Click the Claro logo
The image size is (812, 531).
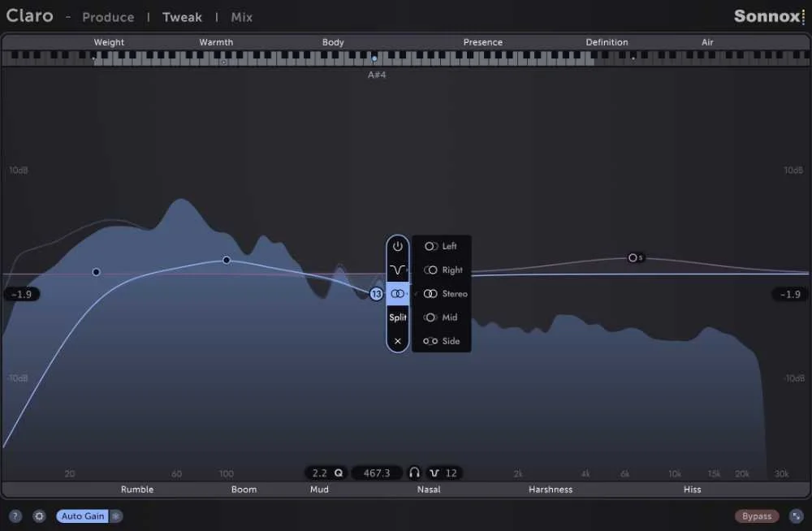[29, 15]
